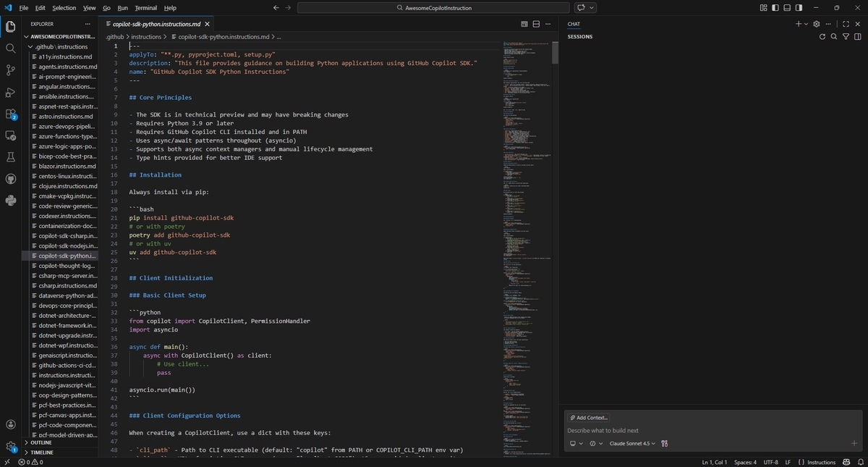This screenshot has width=868, height=467.
Task: Open the Explorer view in activity bar
Action: 10,27
